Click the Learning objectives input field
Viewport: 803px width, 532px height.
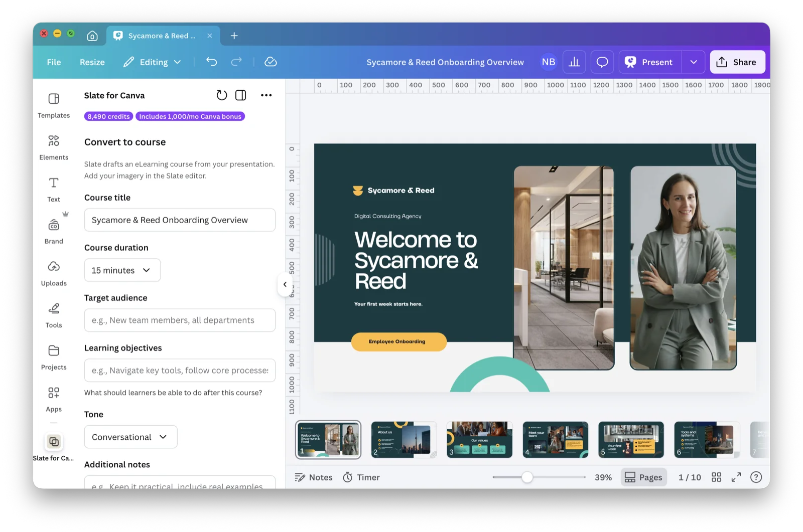click(x=180, y=371)
